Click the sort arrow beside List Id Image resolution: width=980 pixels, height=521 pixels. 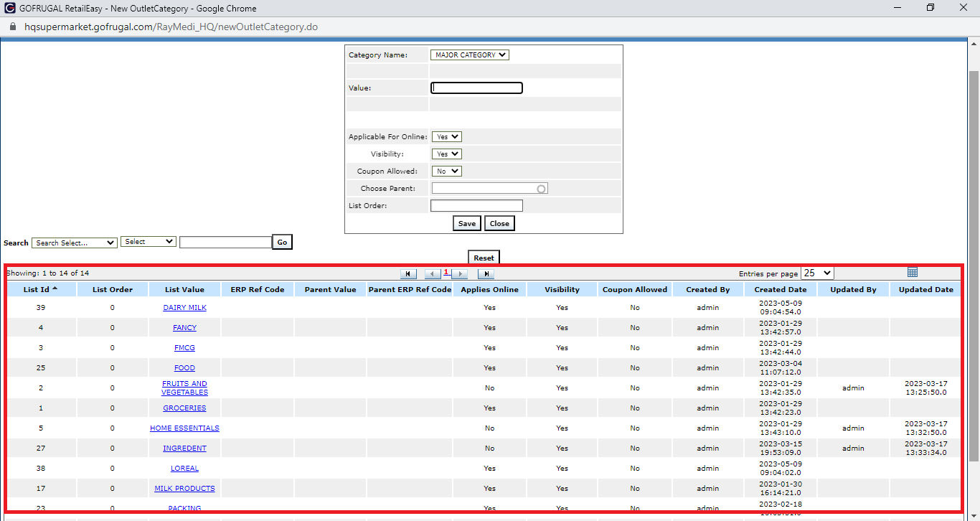[55, 288]
